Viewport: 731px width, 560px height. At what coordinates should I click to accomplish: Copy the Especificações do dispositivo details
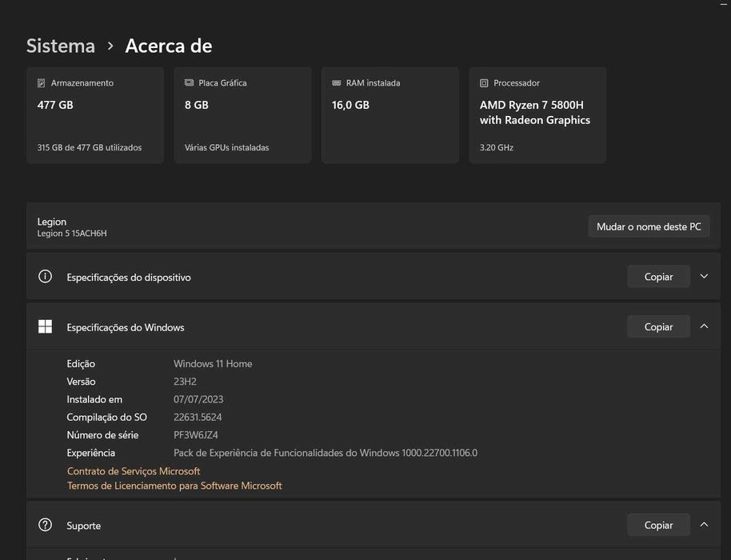658,277
